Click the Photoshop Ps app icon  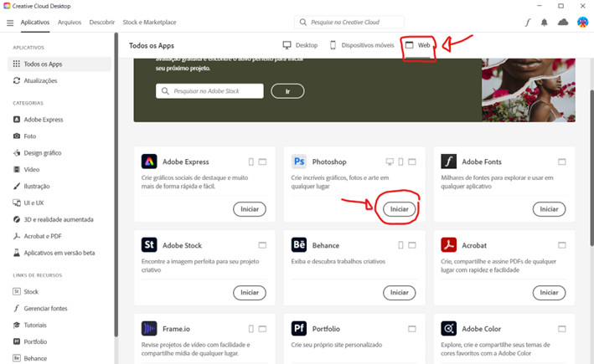[299, 161]
